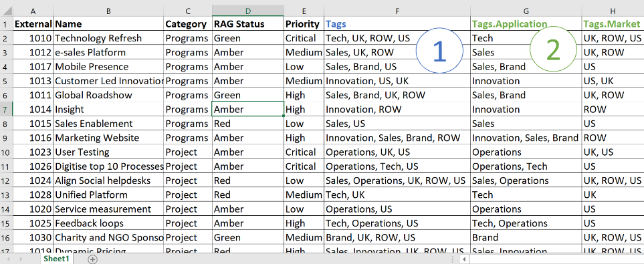Viewport: 644px width, 264px height.
Task: Select row 1 header
Action: click(6, 24)
